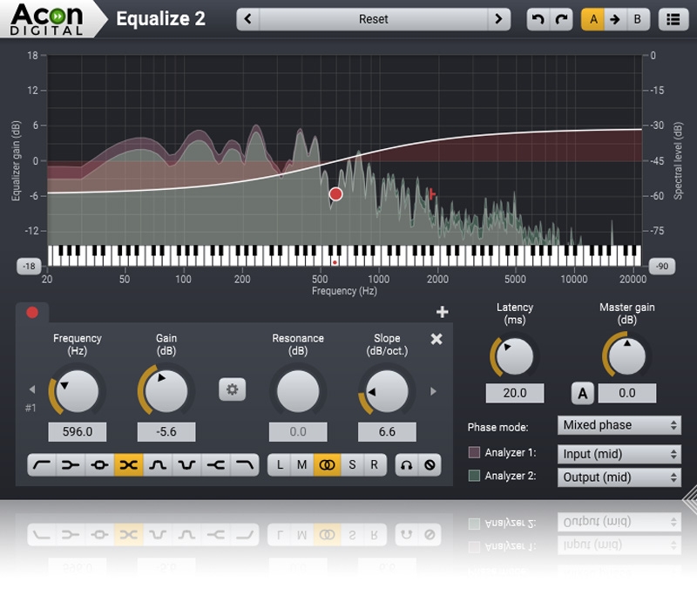Switch to the B settings slot
The height and width of the screenshot is (616, 697).
click(638, 19)
